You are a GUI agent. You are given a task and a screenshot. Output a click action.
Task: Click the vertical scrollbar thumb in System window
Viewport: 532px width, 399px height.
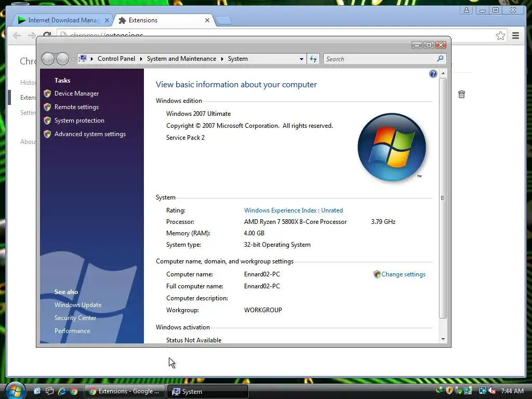pos(443,198)
